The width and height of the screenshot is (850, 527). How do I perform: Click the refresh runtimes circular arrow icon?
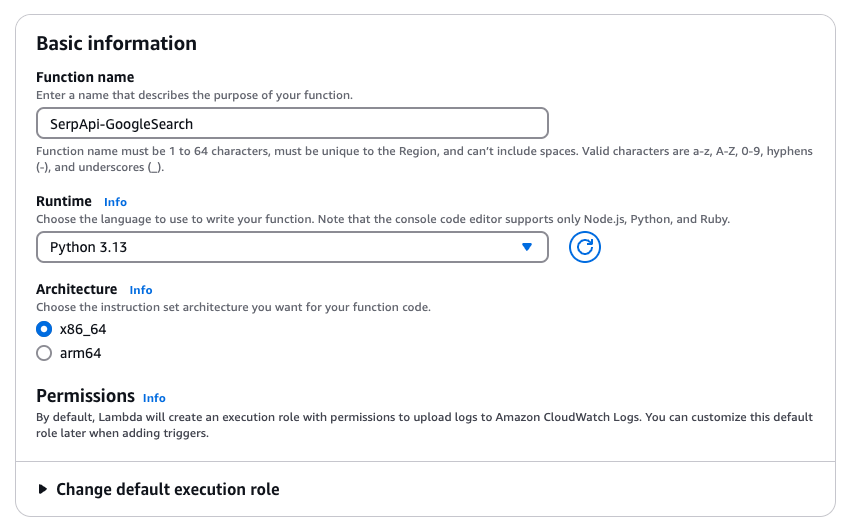(585, 247)
